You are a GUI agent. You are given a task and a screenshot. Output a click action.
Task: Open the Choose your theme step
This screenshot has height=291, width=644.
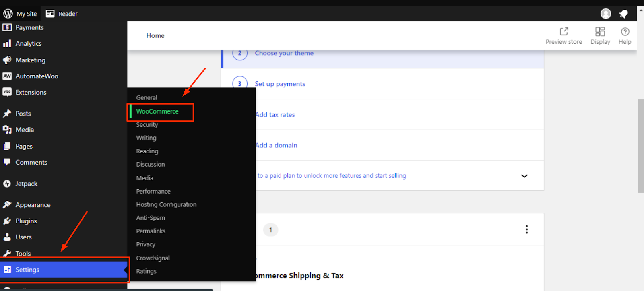(284, 53)
